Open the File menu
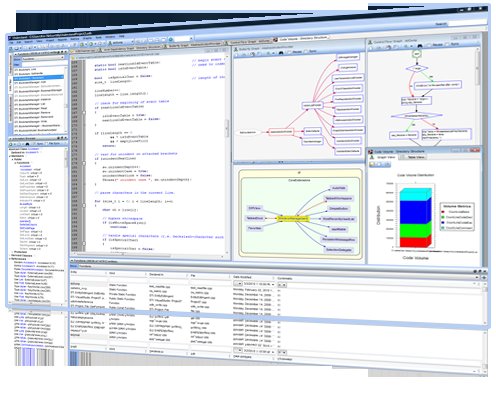This screenshot has height=393, width=496. click(x=11, y=43)
